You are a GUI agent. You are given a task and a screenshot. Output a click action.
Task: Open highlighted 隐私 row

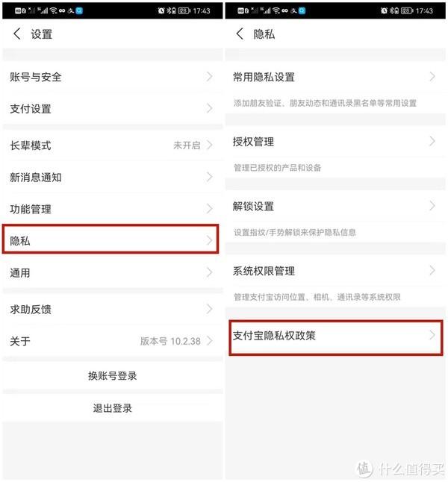[111, 240]
